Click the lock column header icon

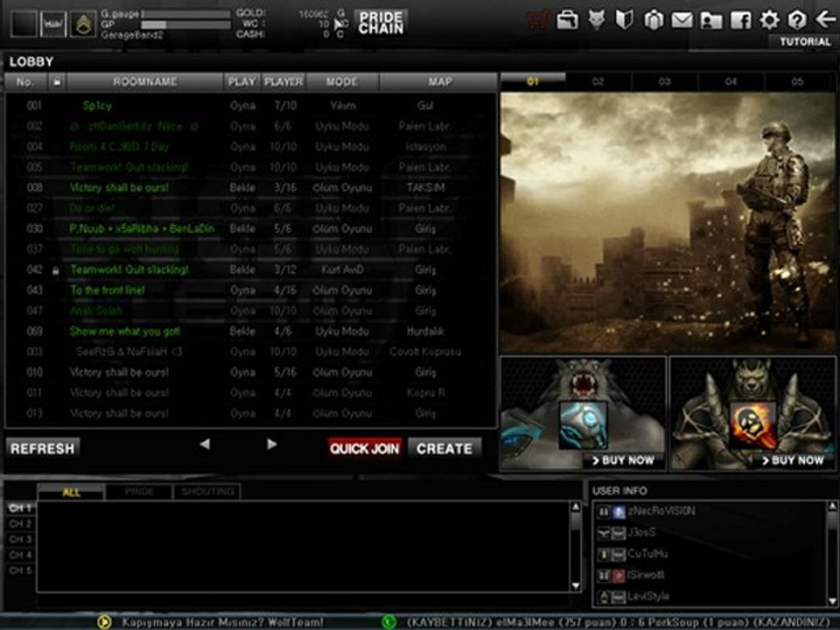pyautogui.click(x=57, y=81)
